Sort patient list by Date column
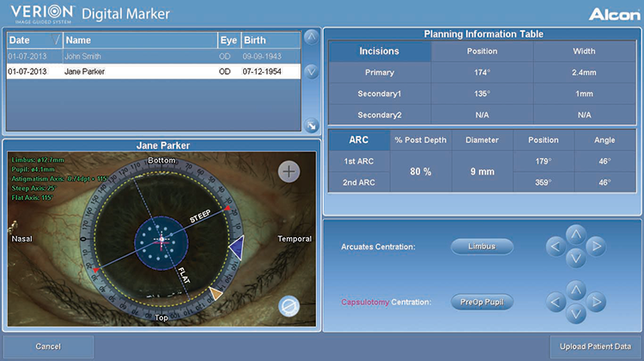 (33, 40)
